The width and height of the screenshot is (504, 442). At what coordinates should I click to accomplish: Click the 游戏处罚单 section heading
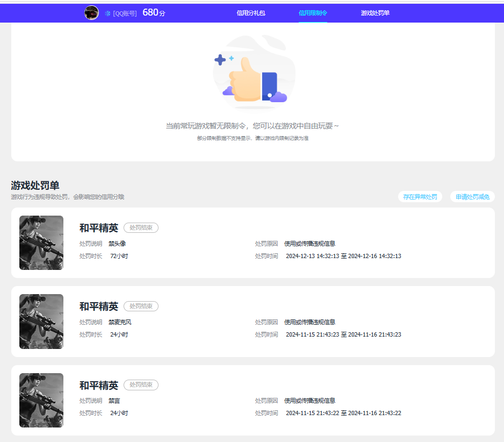click(x=35, y=186)
